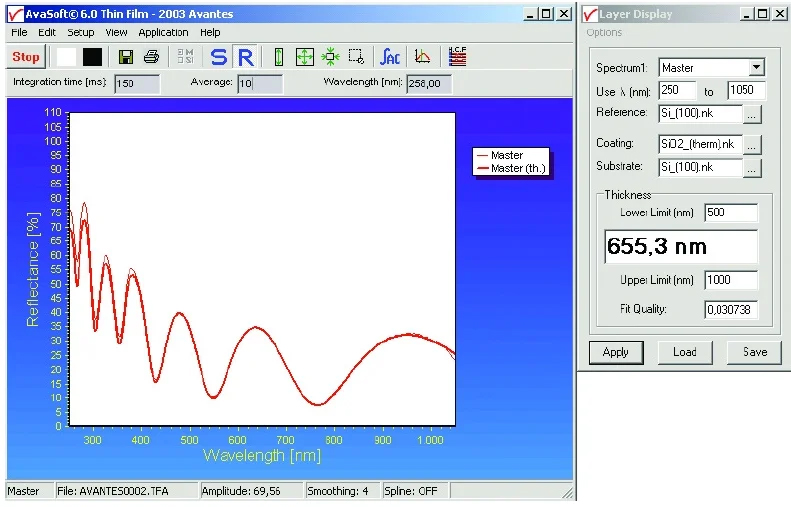Click the Integration time field
The width and height of the screenshot is (791, 507).
pyautogui.click(x=137, y=84)
